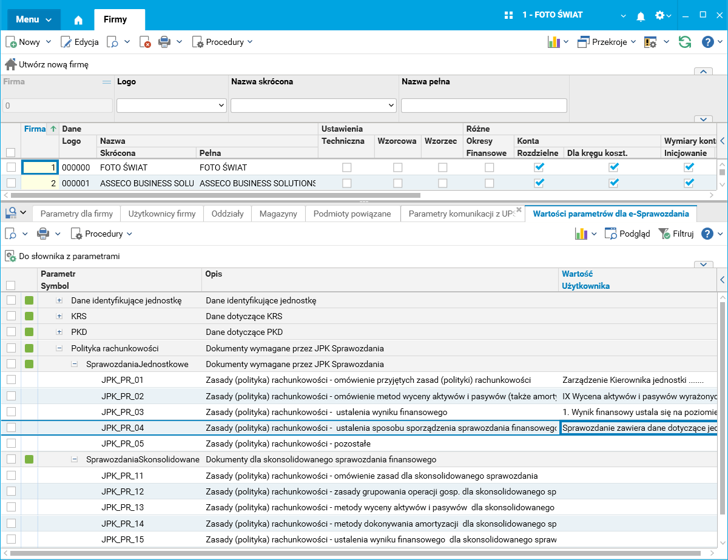Expand the KRS tree node

point(59,316)
